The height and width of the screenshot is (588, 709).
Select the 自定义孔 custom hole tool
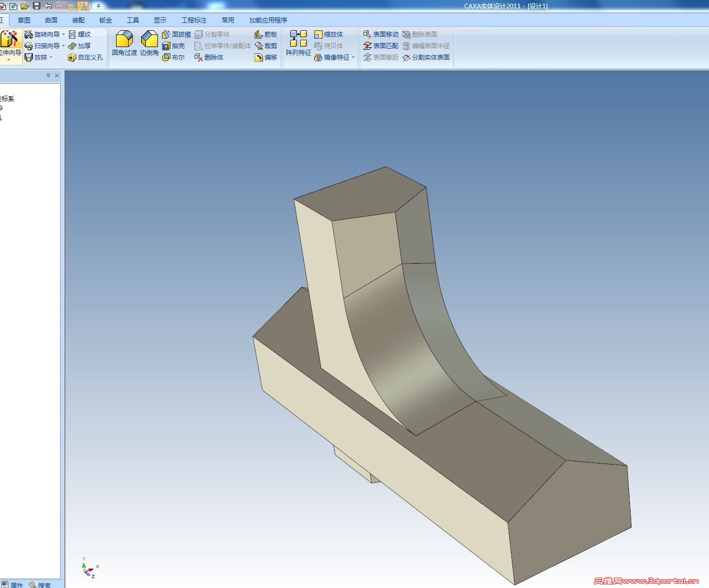[x=85, y=58]
